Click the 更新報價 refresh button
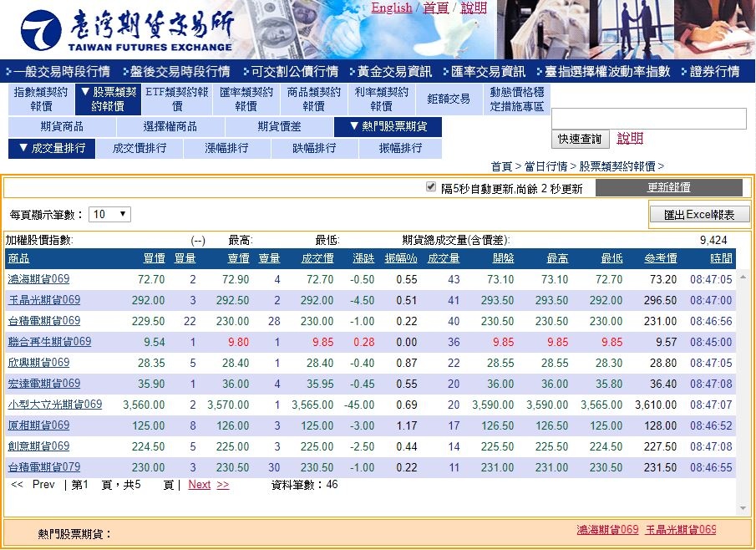Viewport: 756px width, 550px height. tap(669, 187)
